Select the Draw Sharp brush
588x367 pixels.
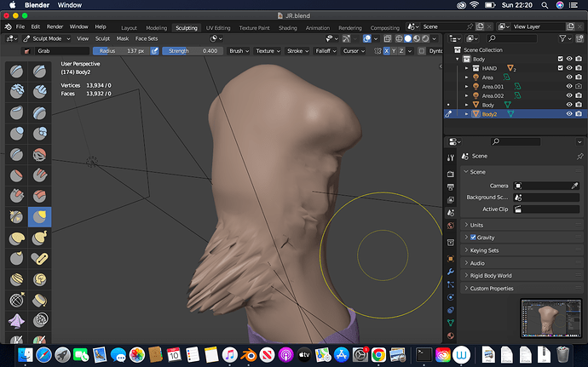tap(39, 72)
